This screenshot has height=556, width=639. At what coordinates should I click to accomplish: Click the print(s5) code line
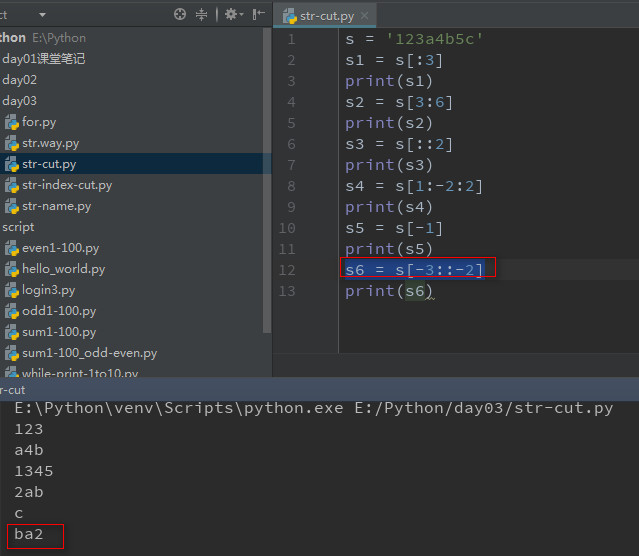coord(389,249)
